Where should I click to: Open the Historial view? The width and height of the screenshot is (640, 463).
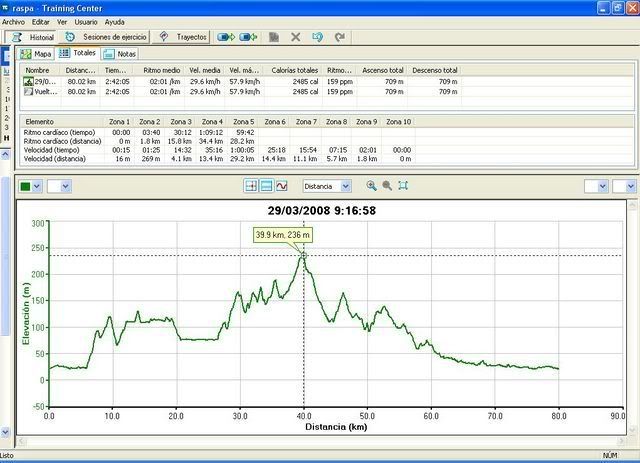click(x=31, y=37)
